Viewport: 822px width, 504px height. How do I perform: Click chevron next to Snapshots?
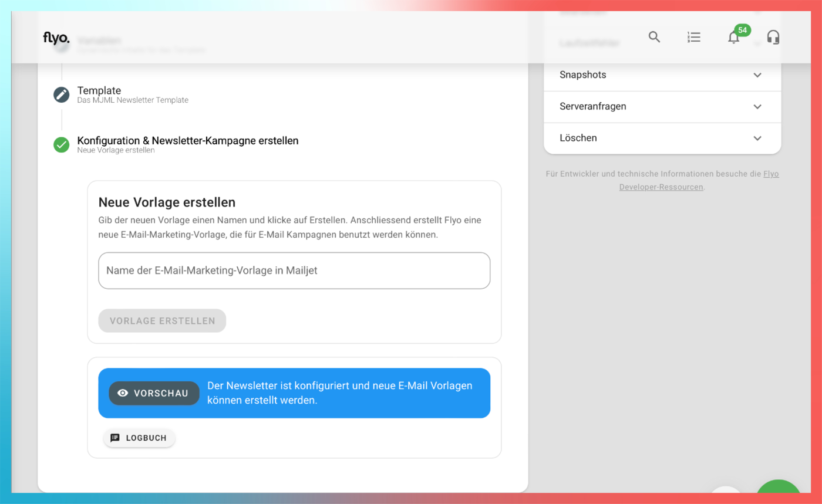click(x=757, y=75)
